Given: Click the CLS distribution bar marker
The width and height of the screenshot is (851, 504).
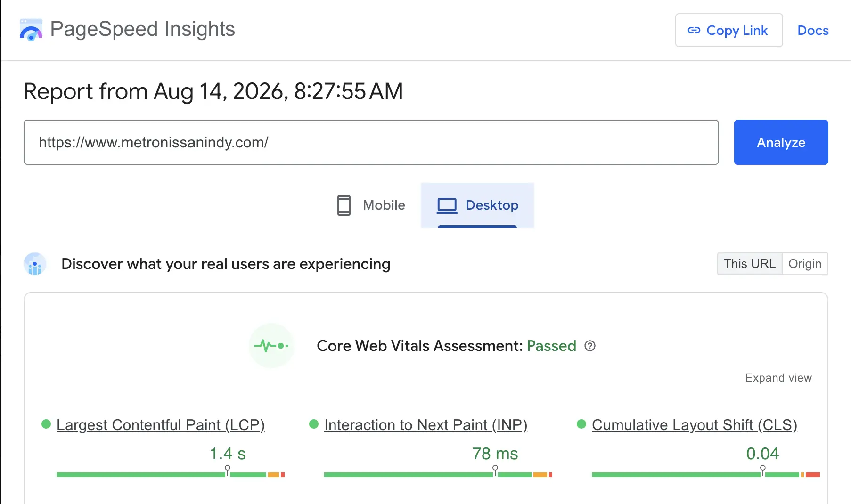Looking at the screenshot, I should [x=763, y=471].
